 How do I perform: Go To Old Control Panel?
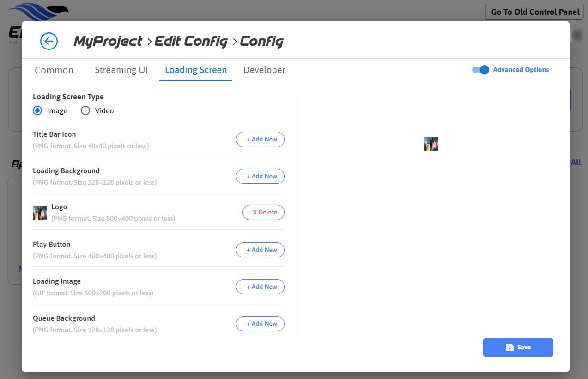[534, 12]
